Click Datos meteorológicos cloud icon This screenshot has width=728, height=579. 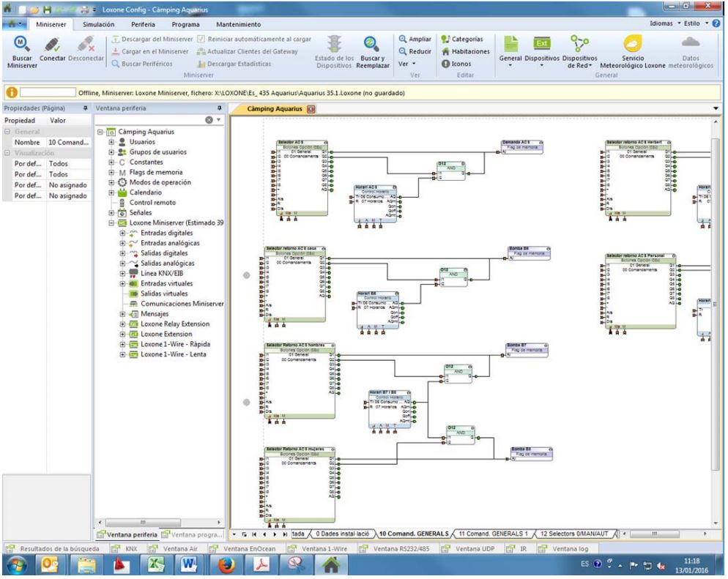pyautogui.click(x=691, y=42)
